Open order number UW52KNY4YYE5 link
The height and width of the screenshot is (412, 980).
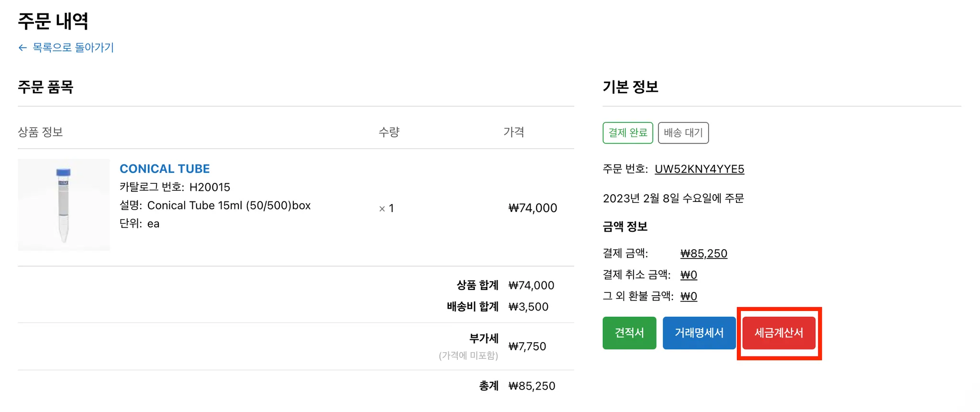tap(699, 169)
